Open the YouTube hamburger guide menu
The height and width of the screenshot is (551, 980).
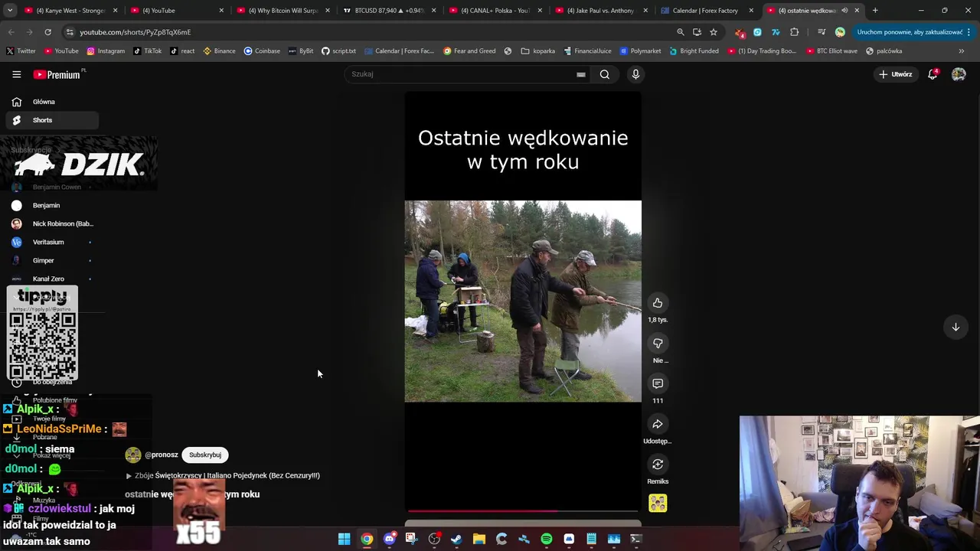click(x=16, y=74)
